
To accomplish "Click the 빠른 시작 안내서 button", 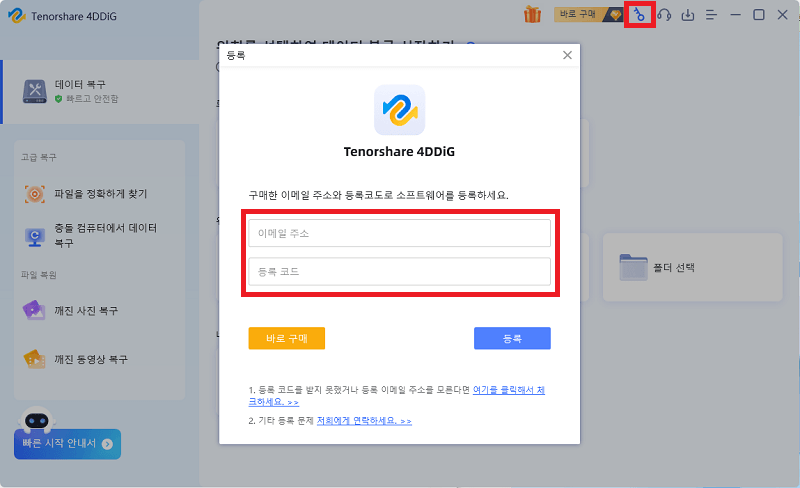I will [x=67, y=444].
